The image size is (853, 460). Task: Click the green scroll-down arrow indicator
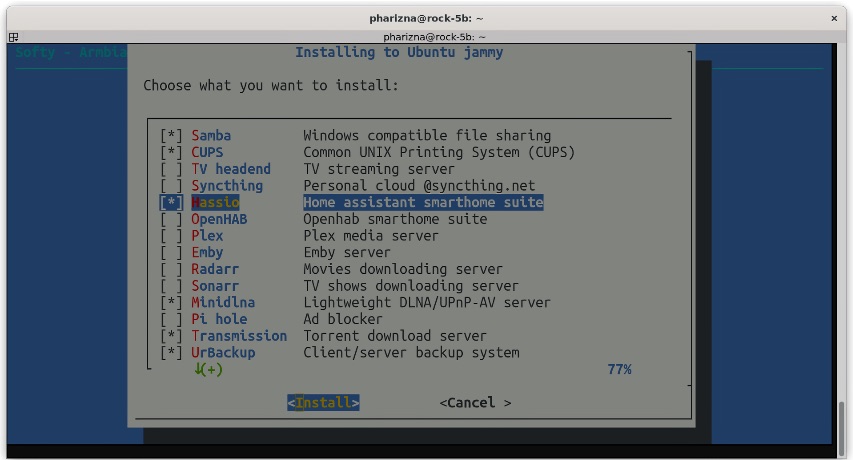pyautogui.click(x=208, y=370)
